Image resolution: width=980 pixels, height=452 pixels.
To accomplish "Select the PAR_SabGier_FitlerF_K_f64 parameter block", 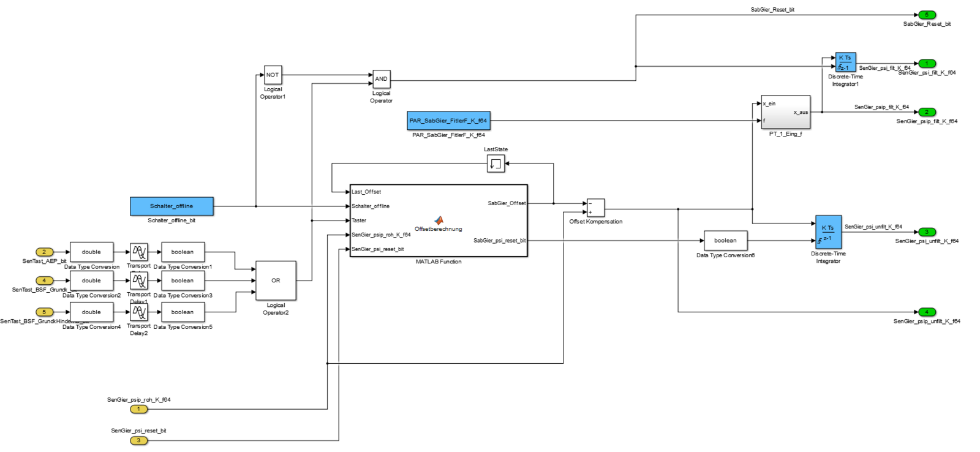I will (x=448, y=121).
